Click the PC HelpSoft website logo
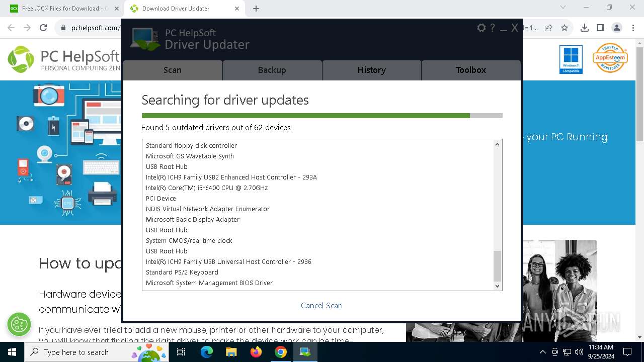 64,59
